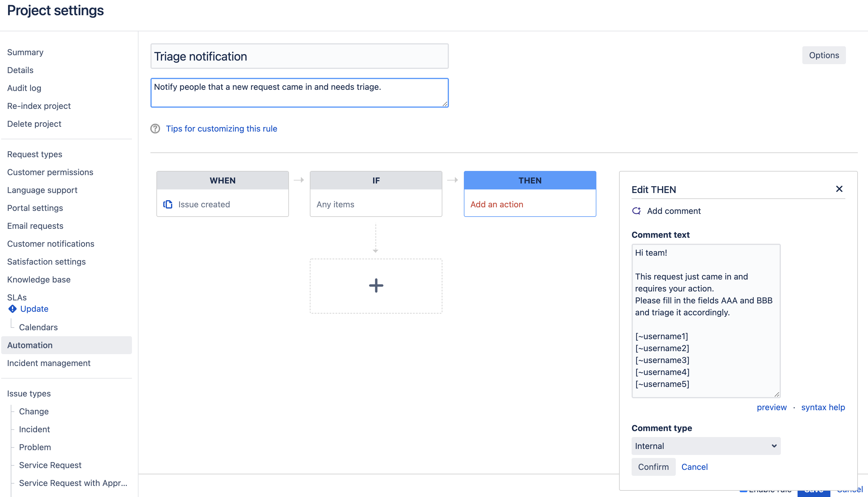Image resolution: width=868 pixels, height=497 pixels.
Task: Open syntax help link
Action: [823, 407]
